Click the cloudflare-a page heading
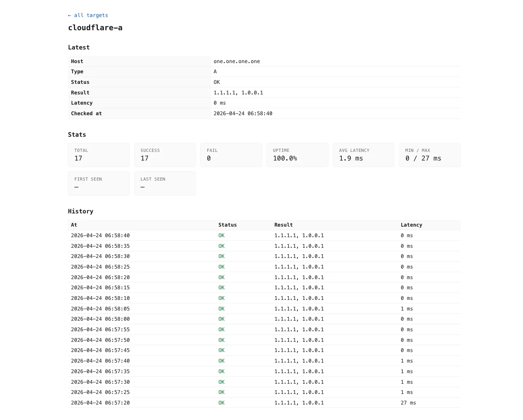Viewport: 523px width, 420px height. pos(95,28)
